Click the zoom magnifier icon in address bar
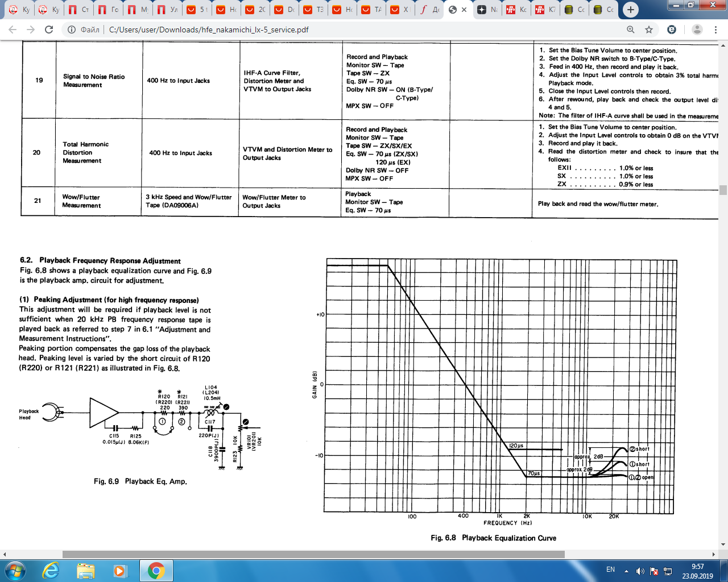The image size is (728, 582). point(630,30)
